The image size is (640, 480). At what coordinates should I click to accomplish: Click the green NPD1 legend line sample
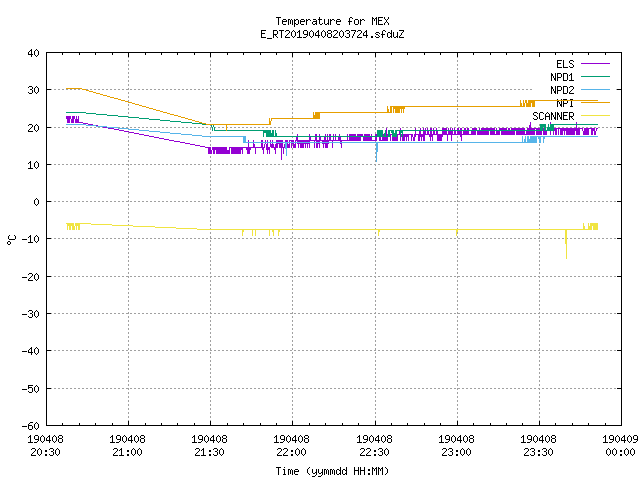tap(596, 76)
